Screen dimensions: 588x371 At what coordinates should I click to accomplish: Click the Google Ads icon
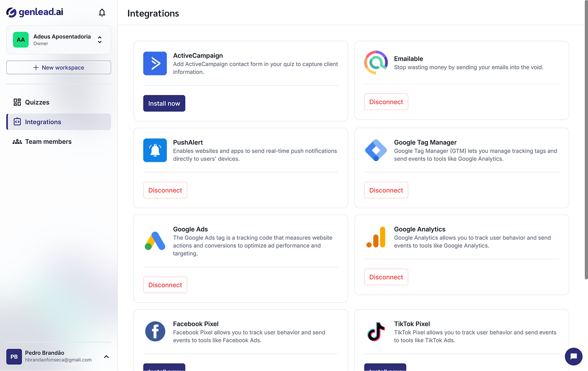click(x=155, y=241)
